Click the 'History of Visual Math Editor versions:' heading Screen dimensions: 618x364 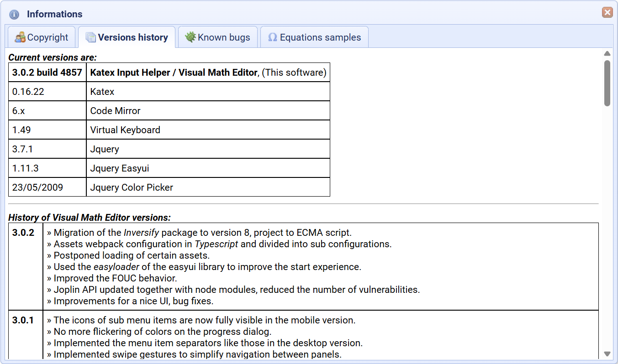point(90,218)
